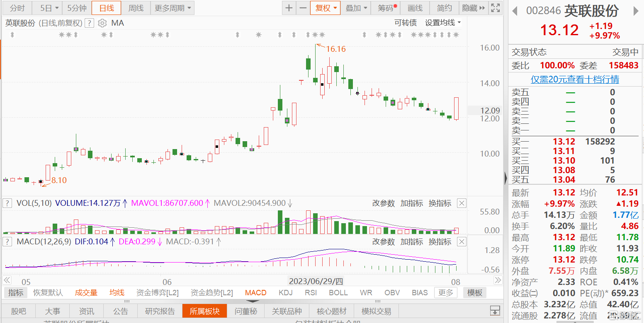Zoom out chart with minus icon
This screenshot has height=323, width=644.
pos(303,8)
